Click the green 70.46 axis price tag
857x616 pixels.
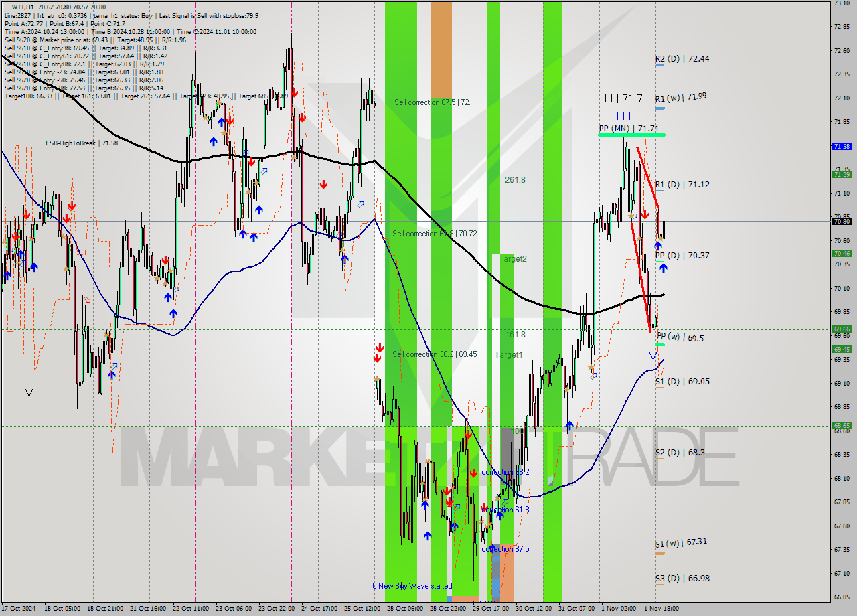842,253
